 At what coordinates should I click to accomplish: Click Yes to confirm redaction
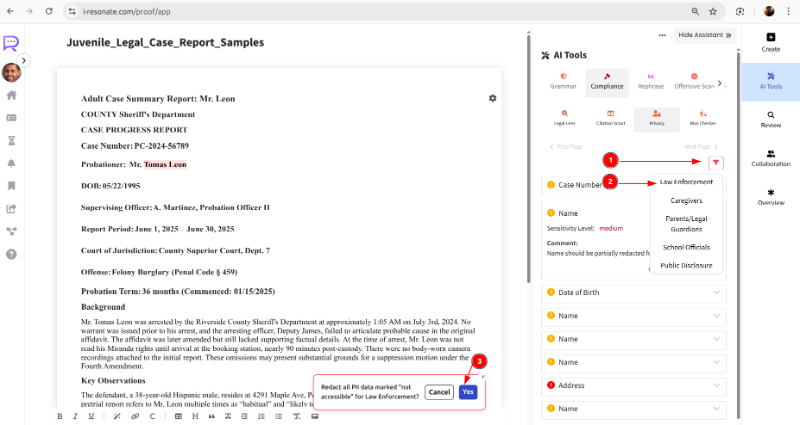(x=467, y=392)
